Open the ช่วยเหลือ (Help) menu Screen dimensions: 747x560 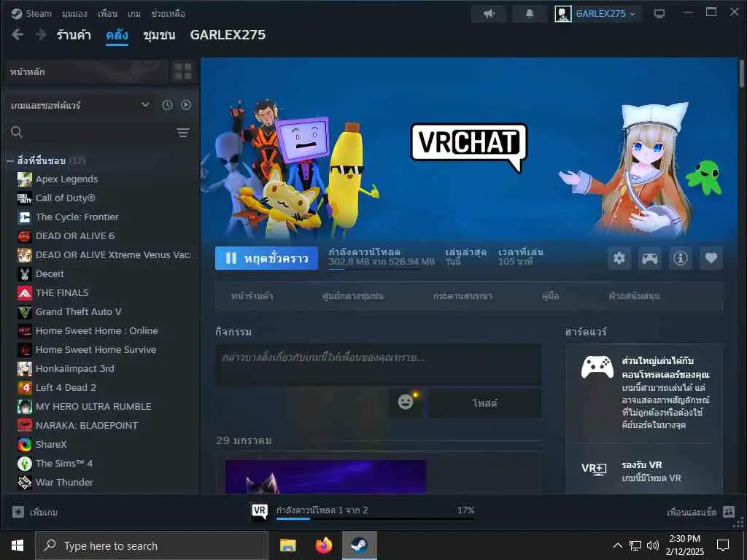tap(168, 14)
